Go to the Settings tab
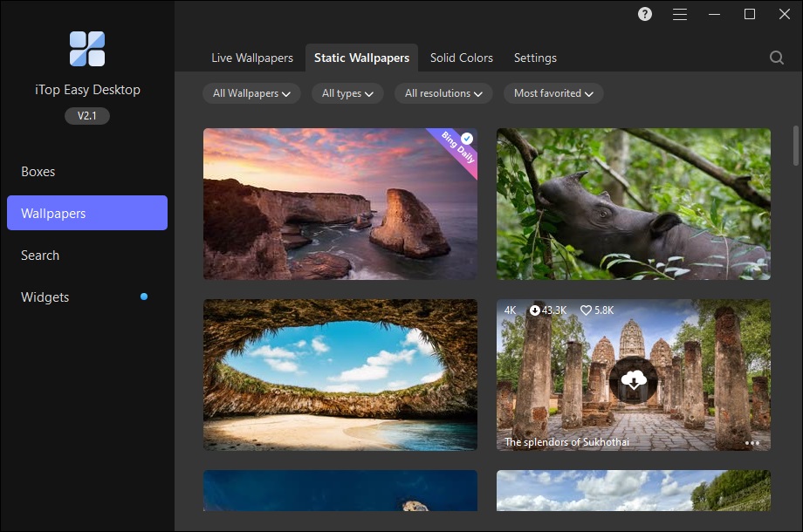803x532 pixels. click(535, 58)
